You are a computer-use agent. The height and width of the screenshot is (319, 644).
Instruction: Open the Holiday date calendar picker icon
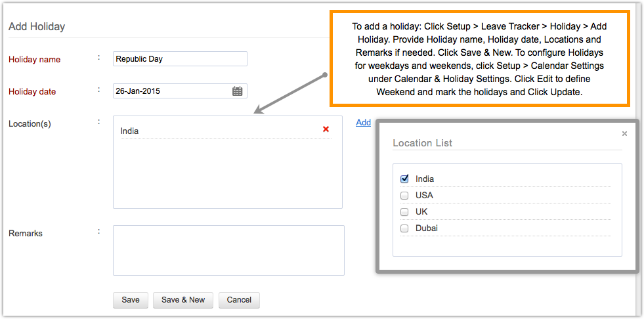pyautogui.click(x=238, y=91)
